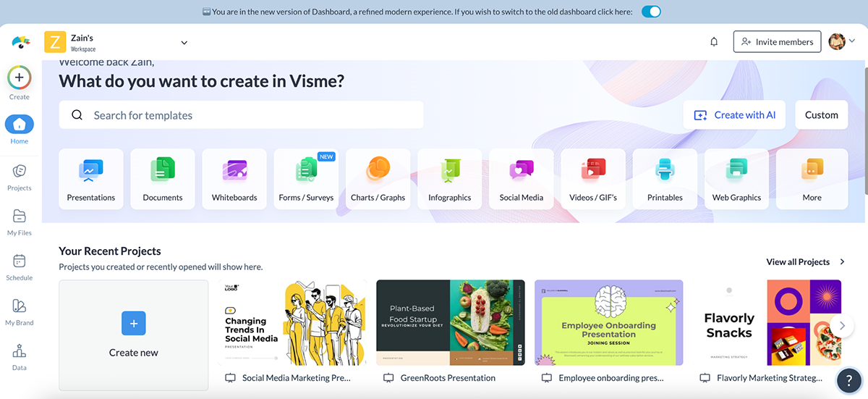Viewport: 868px width, 399px height.
Task: Open the help question mark button
Action: tap(848, 381)
